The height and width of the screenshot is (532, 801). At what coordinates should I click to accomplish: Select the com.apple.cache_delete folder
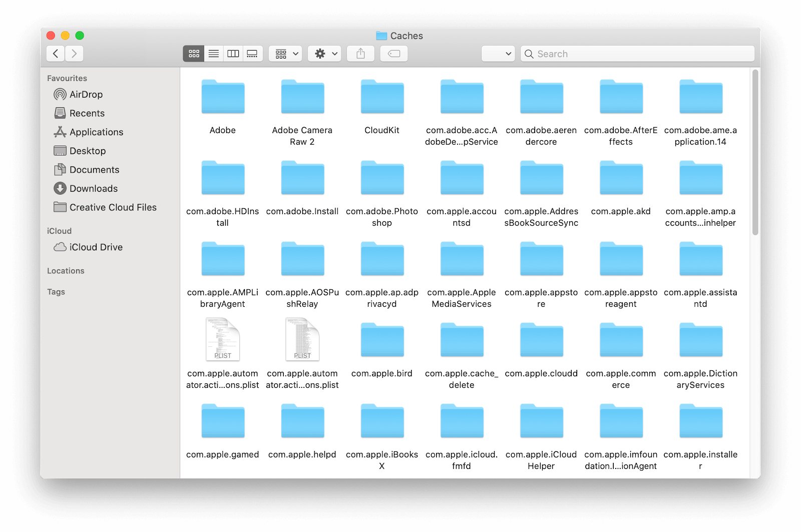[x=462, y=340]
